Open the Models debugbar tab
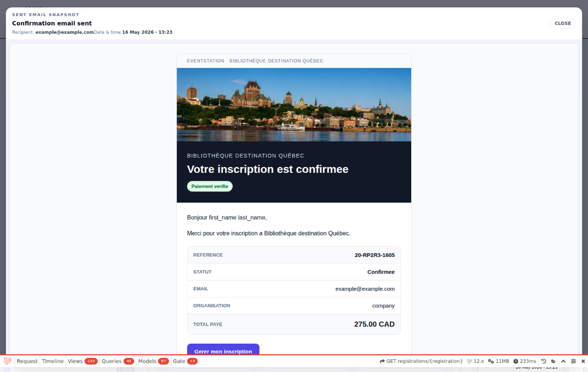 coord(153,361)
